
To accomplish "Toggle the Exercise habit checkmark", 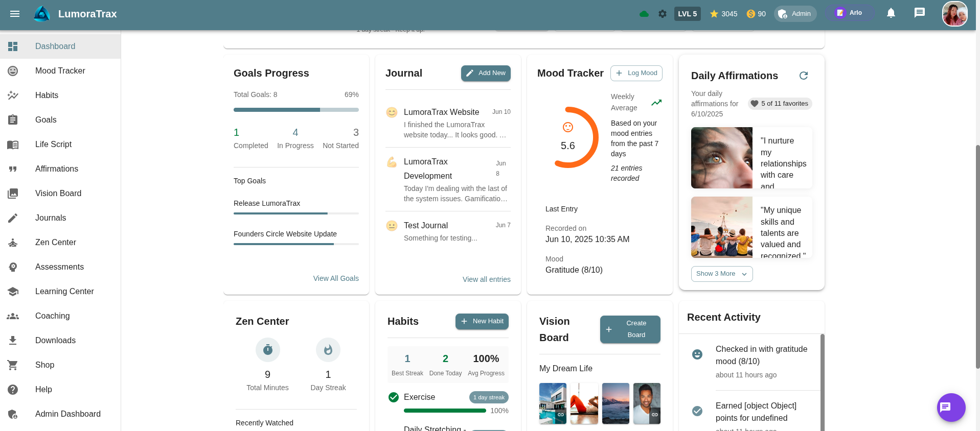I will (x=394, y=397).
